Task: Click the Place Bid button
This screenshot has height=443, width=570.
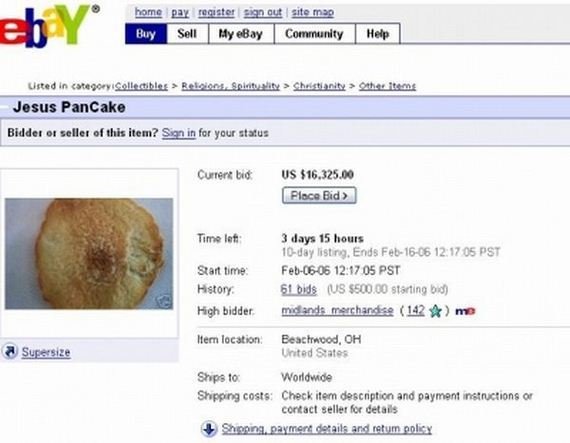Action: point(319,196)
